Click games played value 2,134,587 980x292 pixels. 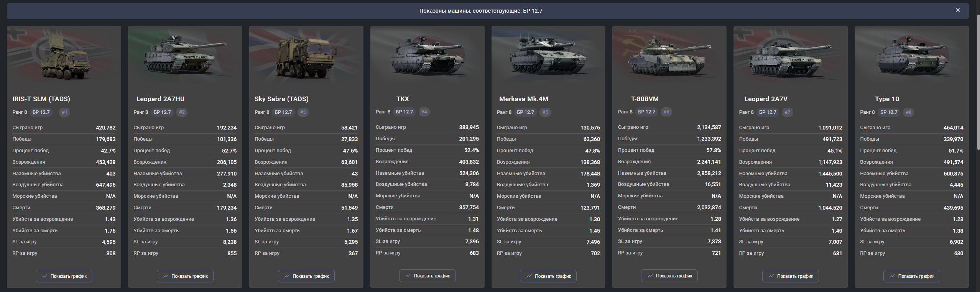pyautogui.click(x=709, y=127)
